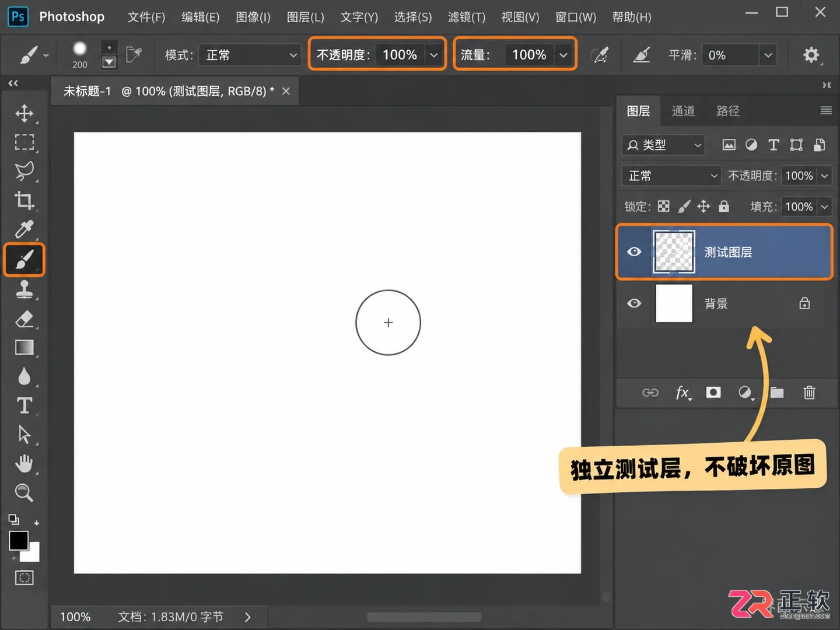Select the Path Selection tool
Screen dimensions: 840x630
24,435
